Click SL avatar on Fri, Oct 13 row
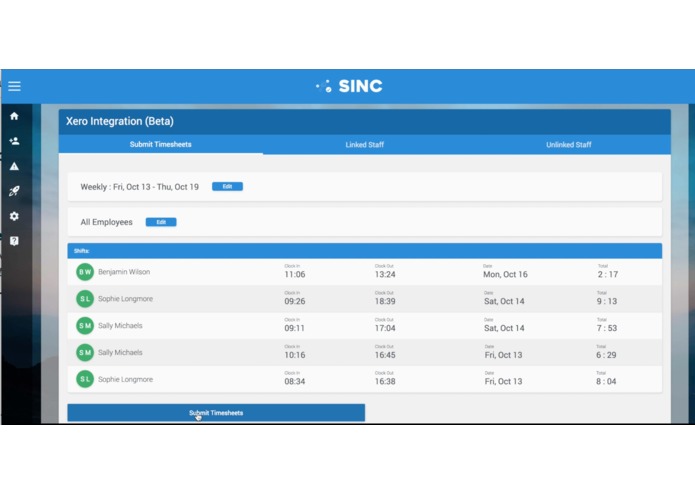Viewport: 695px width, 494px height. click(x=85, y=379)
